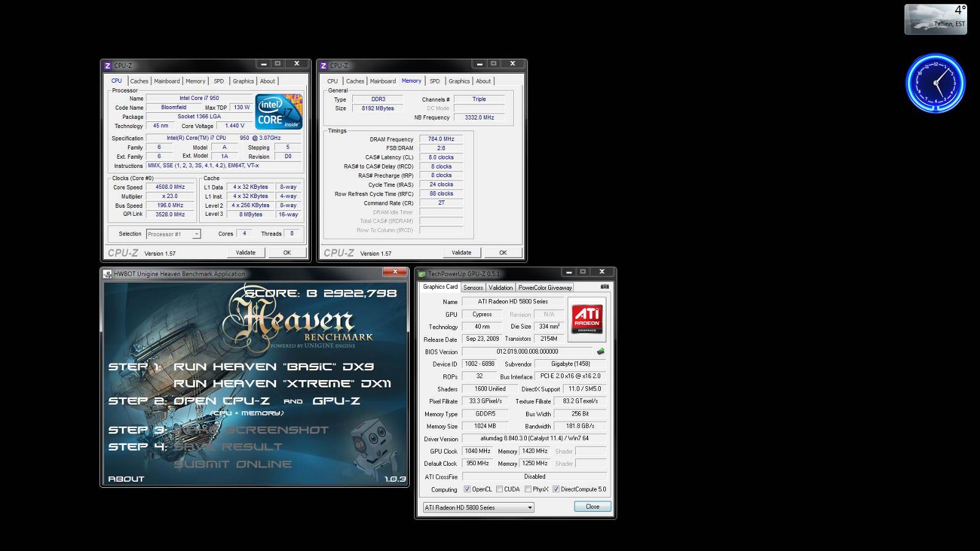Click the Take Screenshot step in Heaven app
Image resolution: width=980 pixels, height=551 pixels.
click(x=251, y=430)
